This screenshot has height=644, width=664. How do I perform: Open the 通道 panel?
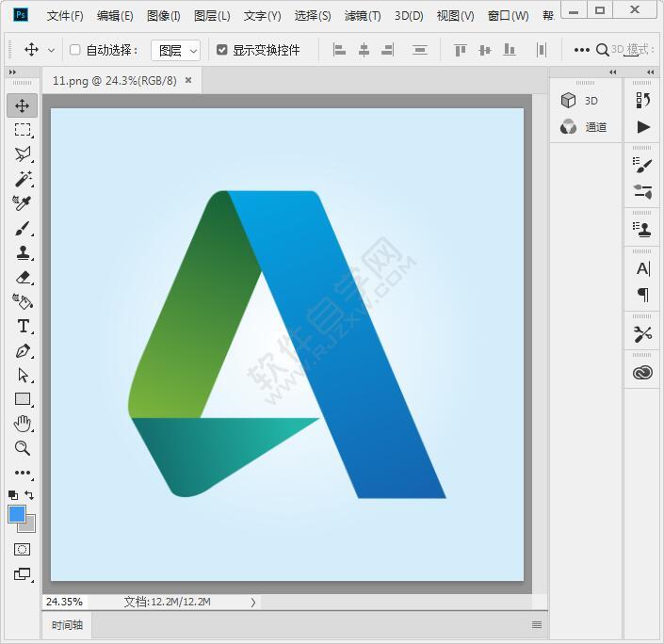[585, 127]
